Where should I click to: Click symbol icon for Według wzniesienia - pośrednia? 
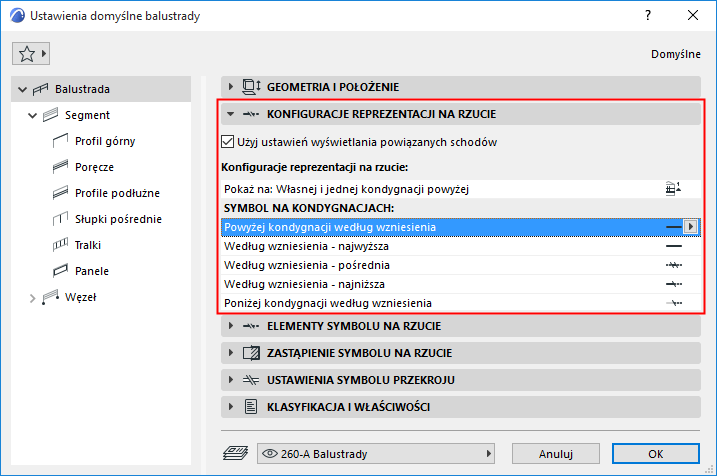tap(674, 265)
